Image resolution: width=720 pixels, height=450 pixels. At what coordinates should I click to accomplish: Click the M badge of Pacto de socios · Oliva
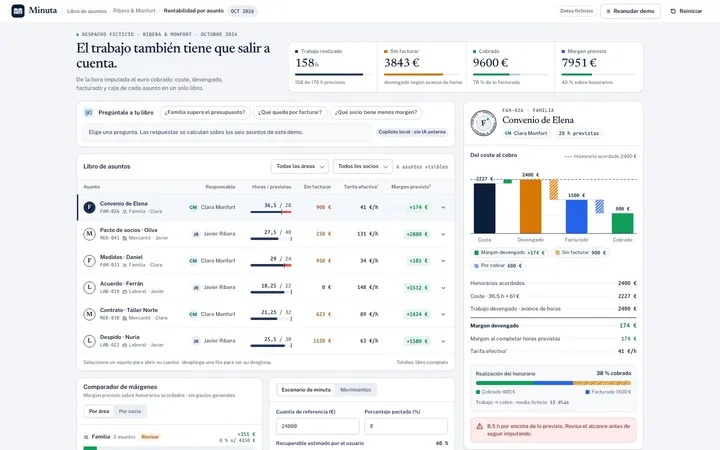[x=90, y=234]
